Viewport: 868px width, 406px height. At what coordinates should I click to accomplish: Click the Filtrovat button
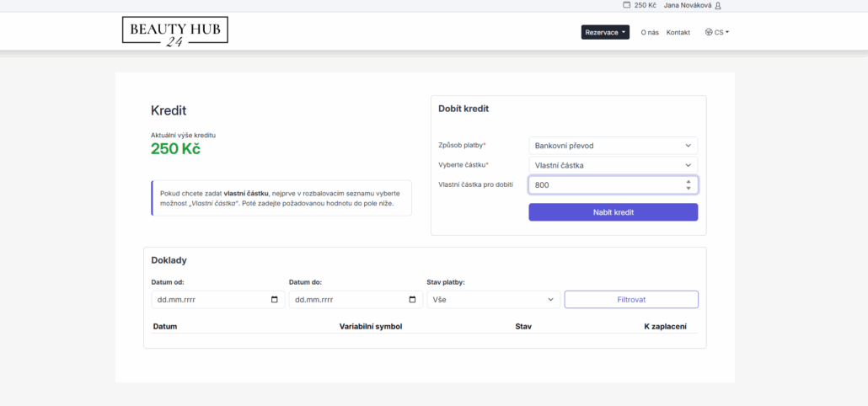pos(630,300)
